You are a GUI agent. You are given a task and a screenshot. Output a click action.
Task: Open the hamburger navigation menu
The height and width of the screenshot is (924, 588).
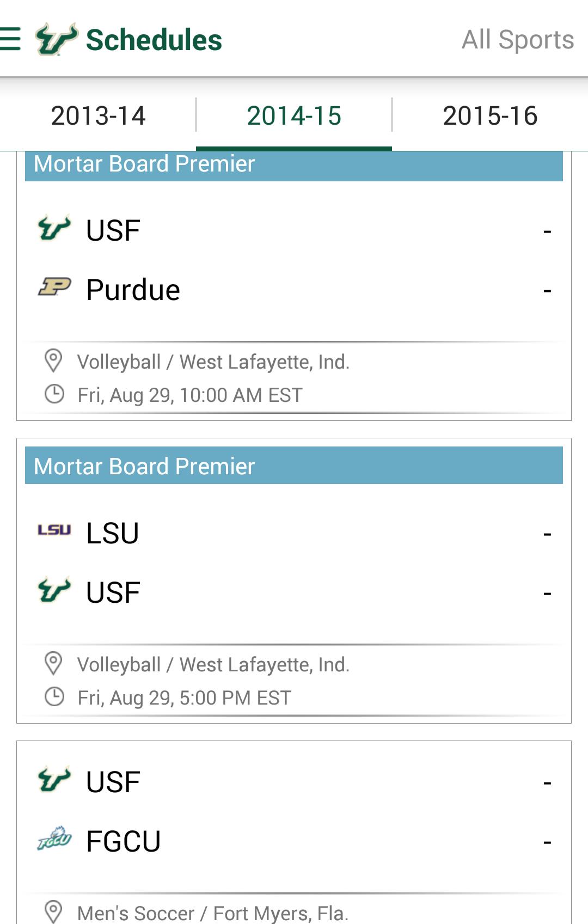pyautogui.click(x=11, y=39)
